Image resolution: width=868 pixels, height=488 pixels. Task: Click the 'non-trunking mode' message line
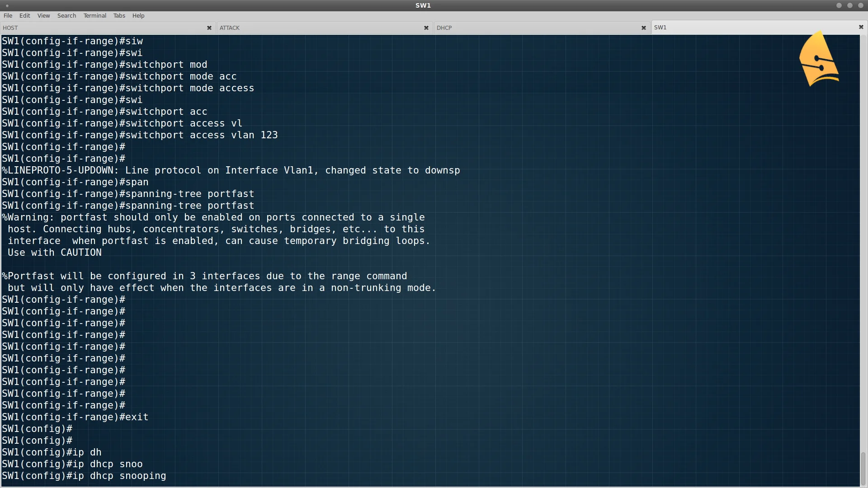coord(222,288)
